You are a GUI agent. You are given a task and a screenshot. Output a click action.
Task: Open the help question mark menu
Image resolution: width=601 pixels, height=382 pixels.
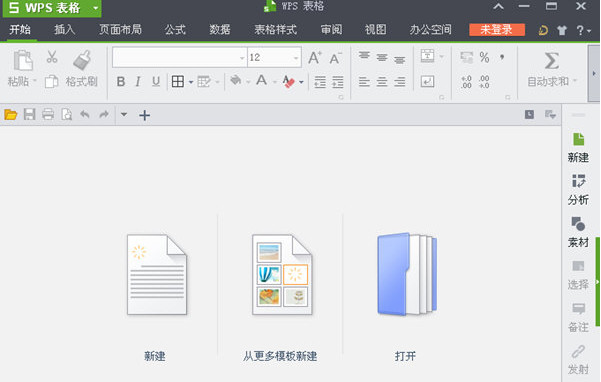[583, 30]
